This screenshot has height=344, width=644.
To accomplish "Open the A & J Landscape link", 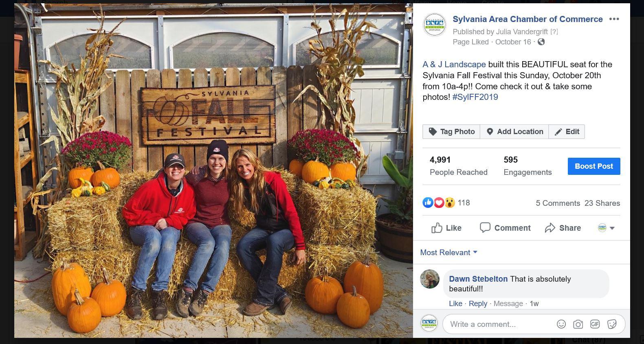I will click(454, 64).
